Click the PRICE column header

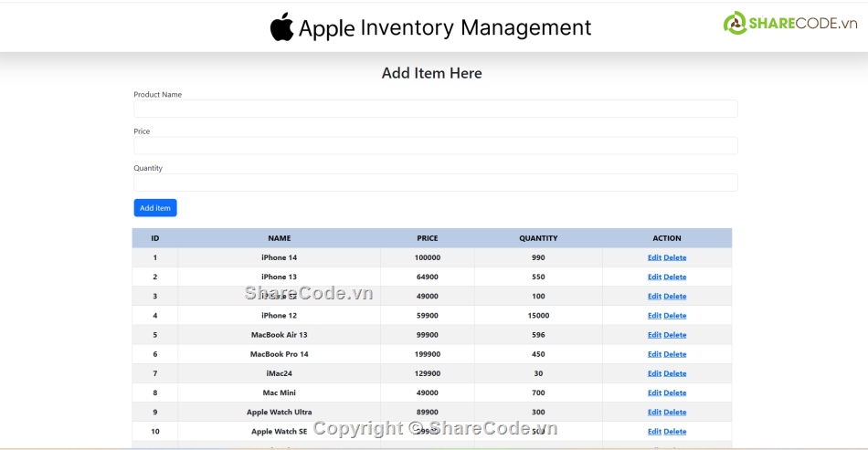(x=427, y=238)
